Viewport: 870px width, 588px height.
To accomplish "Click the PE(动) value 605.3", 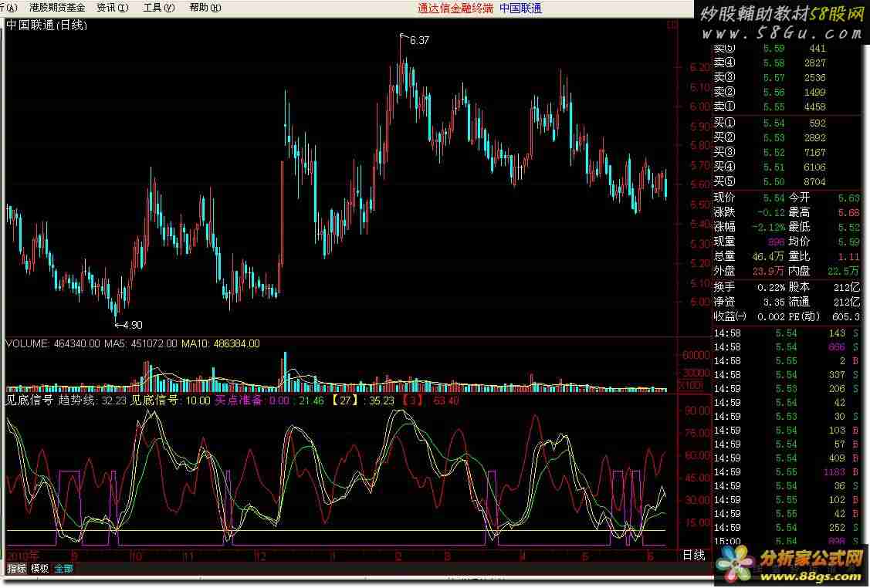I will (x=846, y=316).
